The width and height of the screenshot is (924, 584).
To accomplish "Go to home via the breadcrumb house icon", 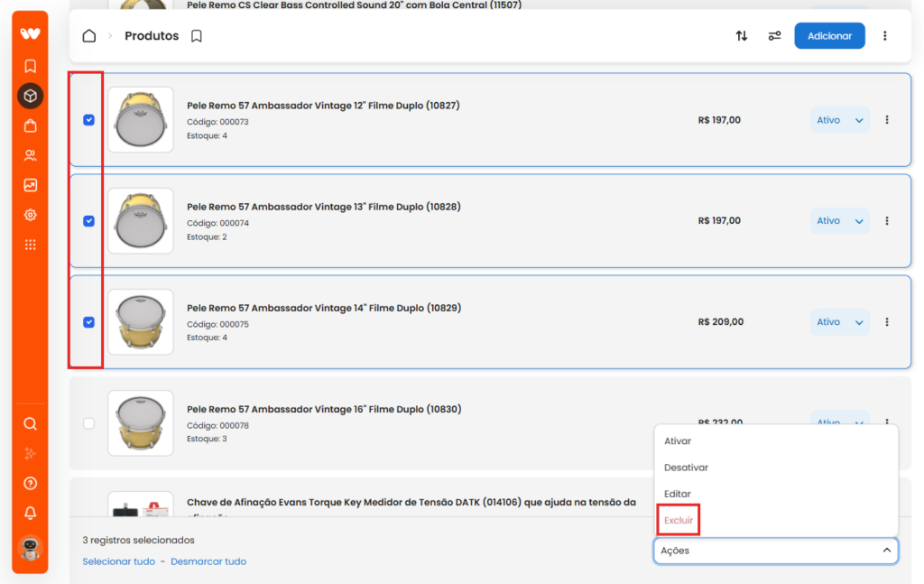I will tap(89, 36).
